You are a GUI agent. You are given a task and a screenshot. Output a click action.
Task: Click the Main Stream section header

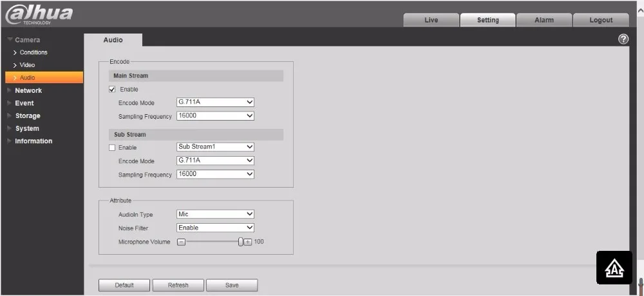coord(196,76)
